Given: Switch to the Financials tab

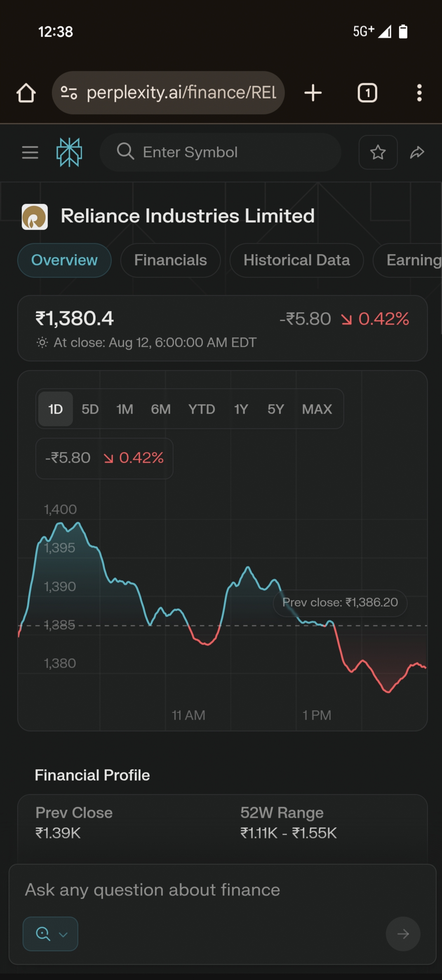Looking at the screenshot, I should click(170, 260).
